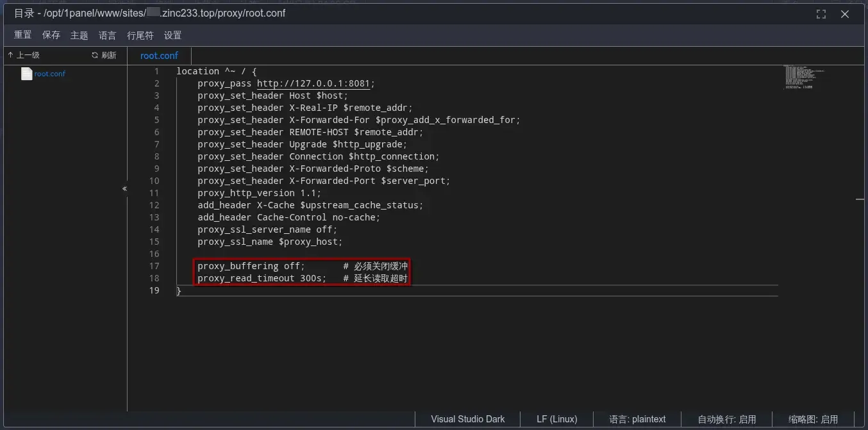The width and height of the screenshot is (868, 430).
Task: Change the Visual Studio Dark theme selector
Action: tap(467, 419)
